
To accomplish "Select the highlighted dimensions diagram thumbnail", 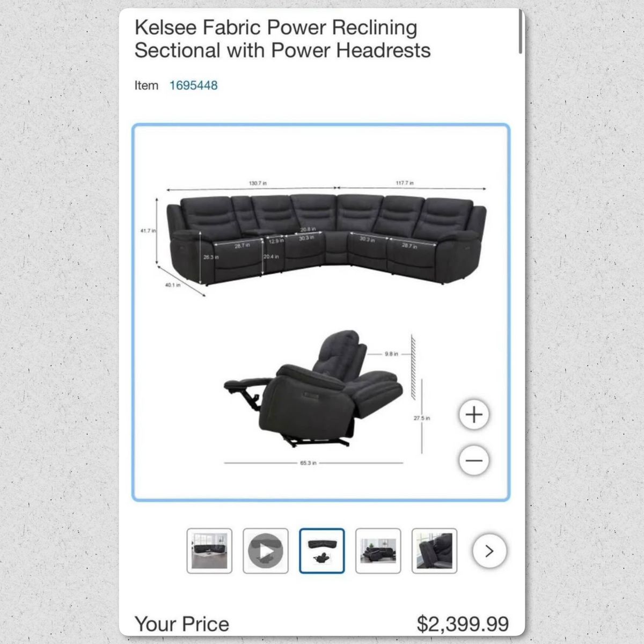I will (x=322, y=551).
